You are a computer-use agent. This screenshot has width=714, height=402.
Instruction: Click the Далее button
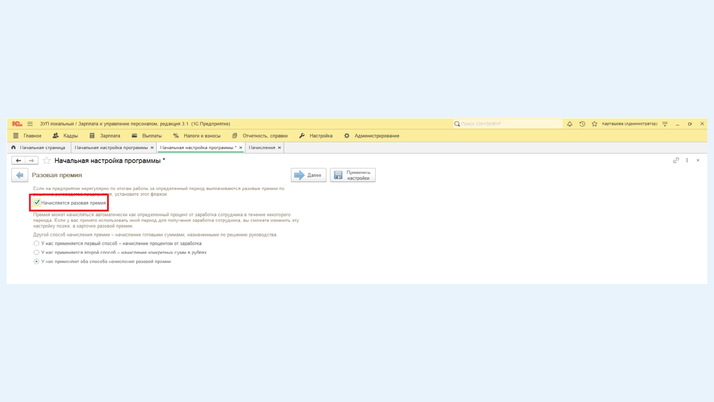tap(309, 175)
